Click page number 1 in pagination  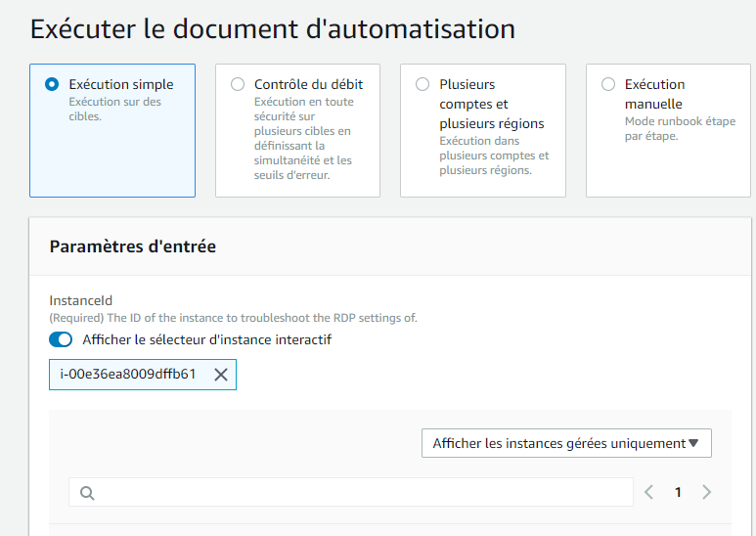(678, 492)
